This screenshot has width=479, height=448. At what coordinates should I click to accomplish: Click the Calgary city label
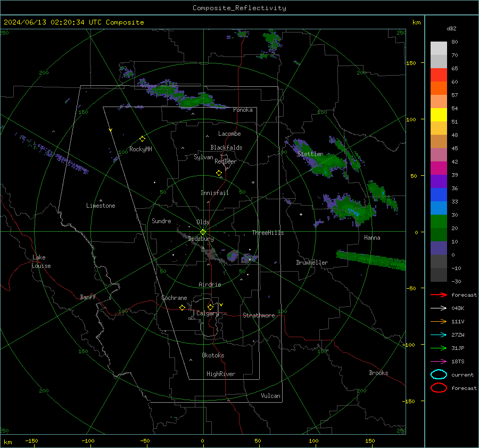[208, 313]
